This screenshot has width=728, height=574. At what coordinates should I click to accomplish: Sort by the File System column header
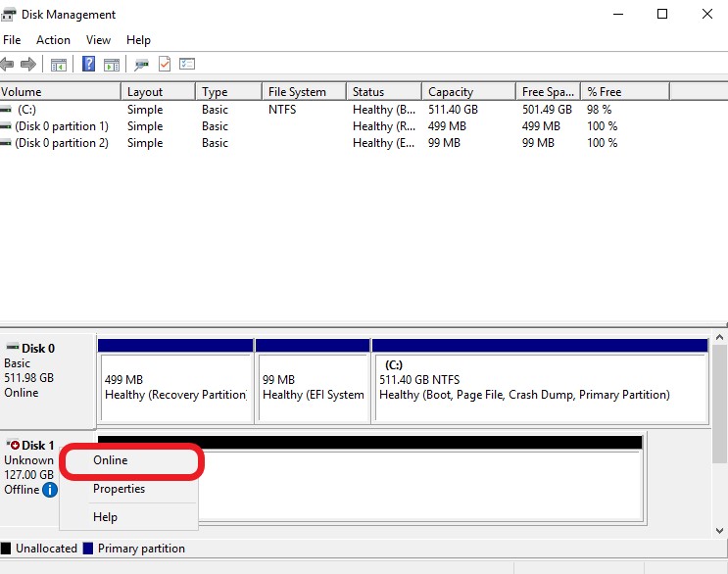pos(304,92)
